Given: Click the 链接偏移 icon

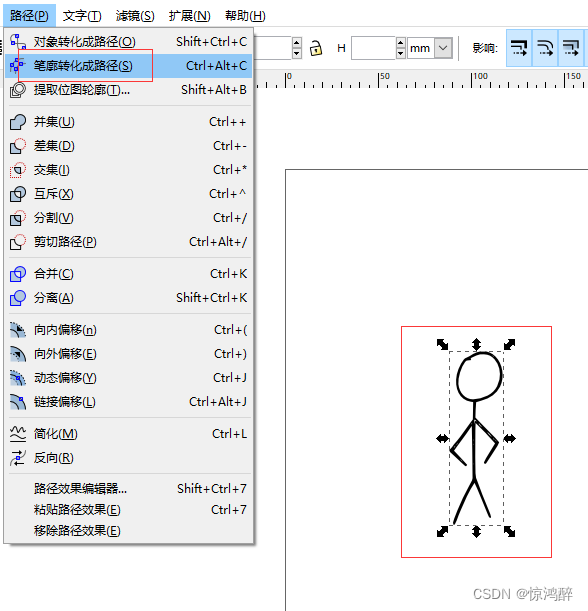Looking at the screenshot, I should (18, 402).
